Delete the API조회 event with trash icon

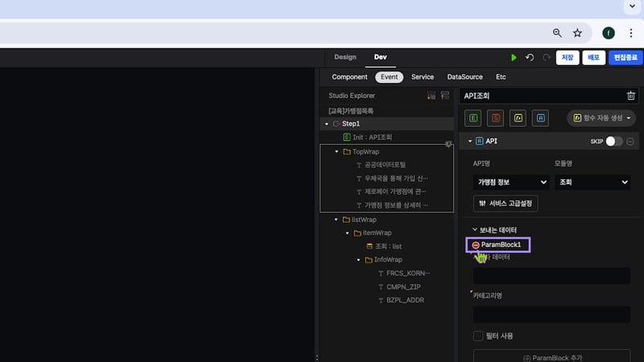click(x=631, y=96)
